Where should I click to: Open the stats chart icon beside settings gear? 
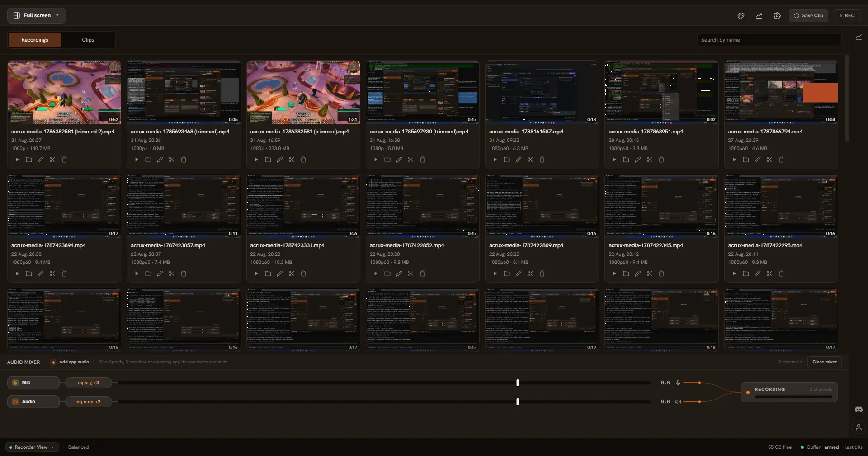pyautogui.click(x=759, y=16)
